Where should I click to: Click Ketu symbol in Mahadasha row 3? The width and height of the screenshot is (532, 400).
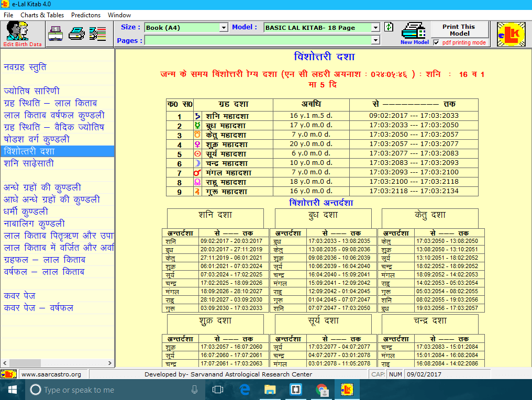click(197, 135)
